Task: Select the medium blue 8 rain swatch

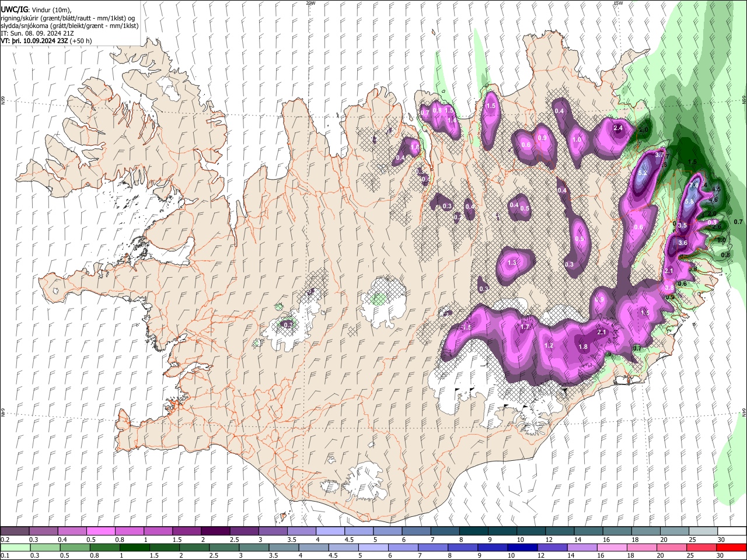Action: coord(462,547)
